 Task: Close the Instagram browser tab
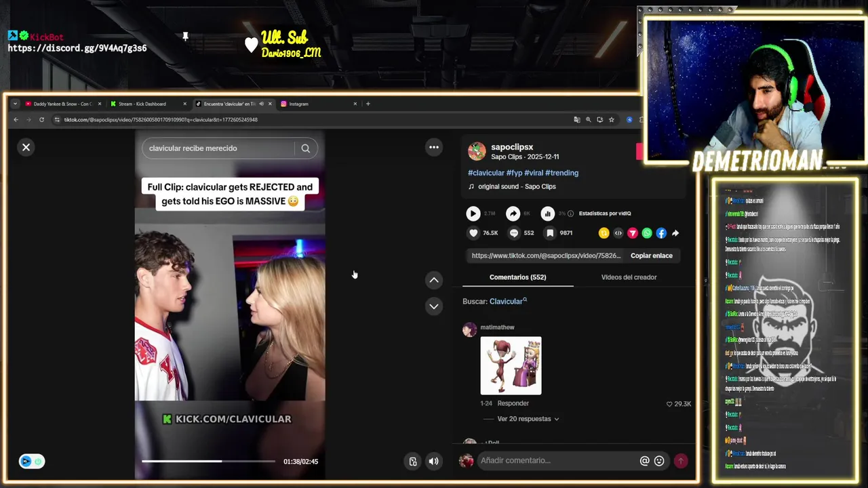pos(355,104)
